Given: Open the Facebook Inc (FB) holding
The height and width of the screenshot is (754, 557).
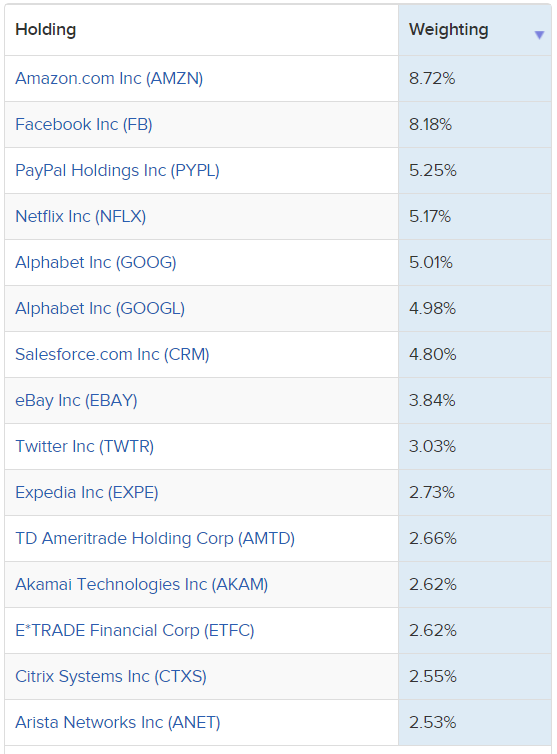Looking at the screenshot, I should coord(84,125).
